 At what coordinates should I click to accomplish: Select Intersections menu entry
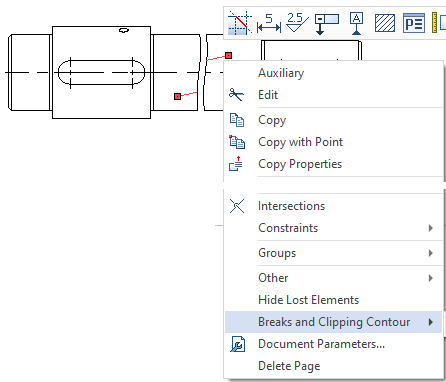334,206
